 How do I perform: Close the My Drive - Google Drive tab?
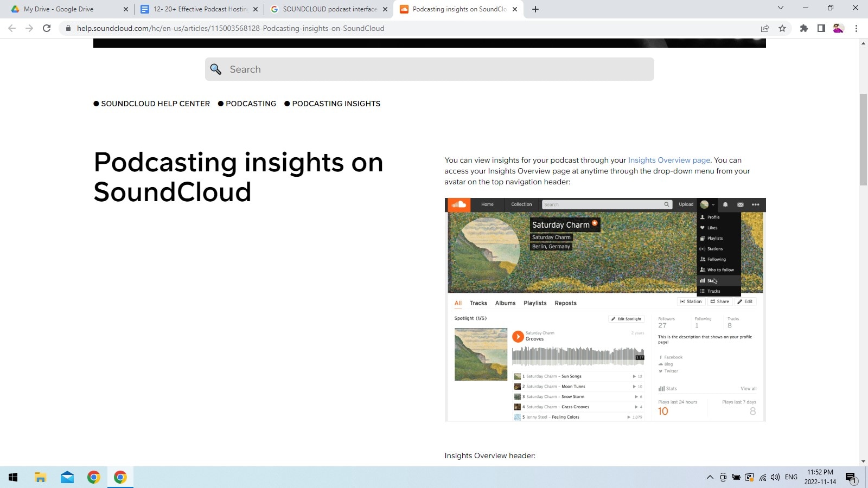[x=126, y=9]
